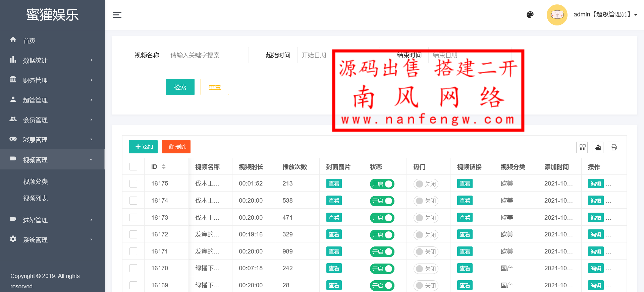Check the row checkbox for ID 16175

point(133,184)
